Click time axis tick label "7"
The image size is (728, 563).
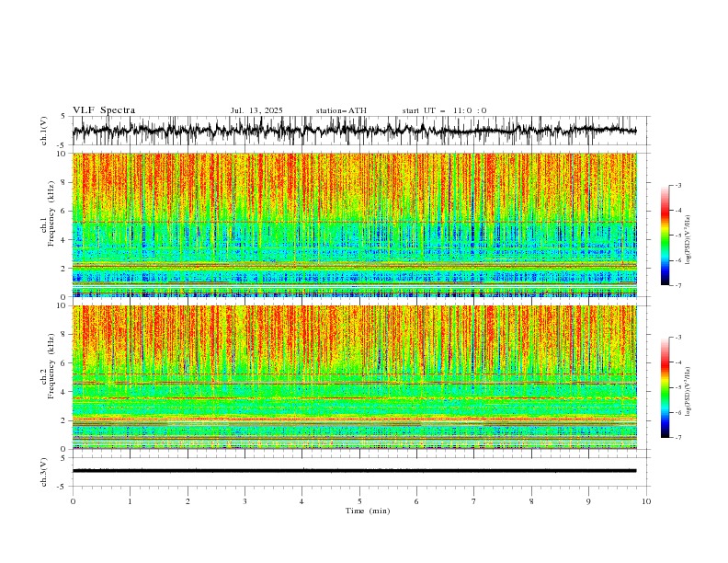point(474,501)
